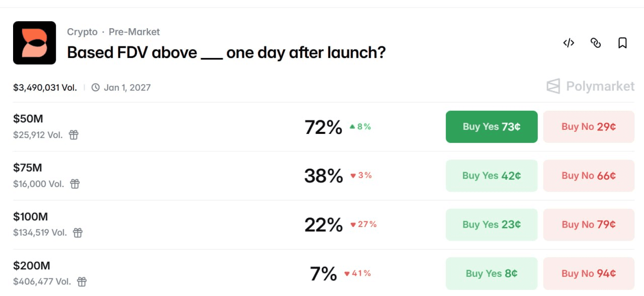This screenshot has width=644, height=296.
Task: Click the gift rewards icon for $50M
Action: click(x=74, y=135)
